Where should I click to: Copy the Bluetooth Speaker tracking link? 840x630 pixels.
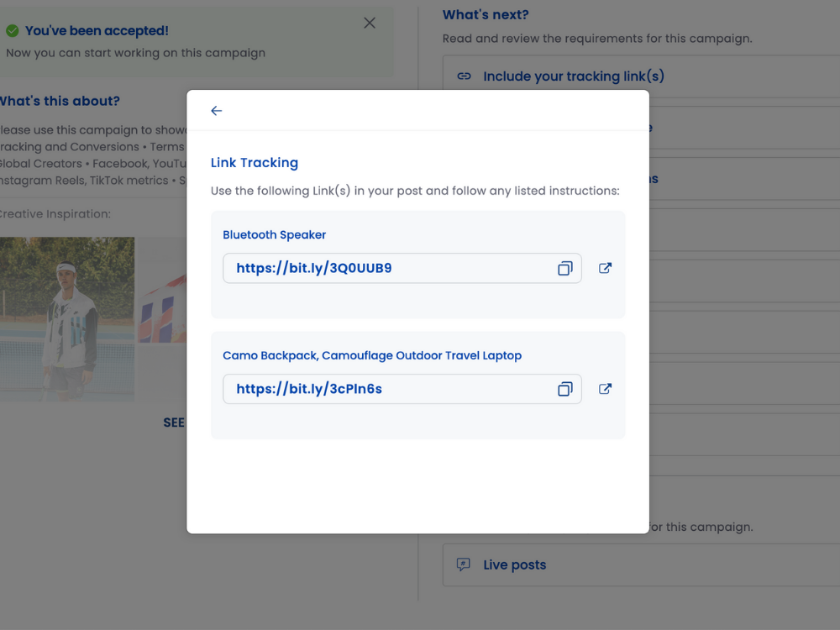click(x=565, y=269)
